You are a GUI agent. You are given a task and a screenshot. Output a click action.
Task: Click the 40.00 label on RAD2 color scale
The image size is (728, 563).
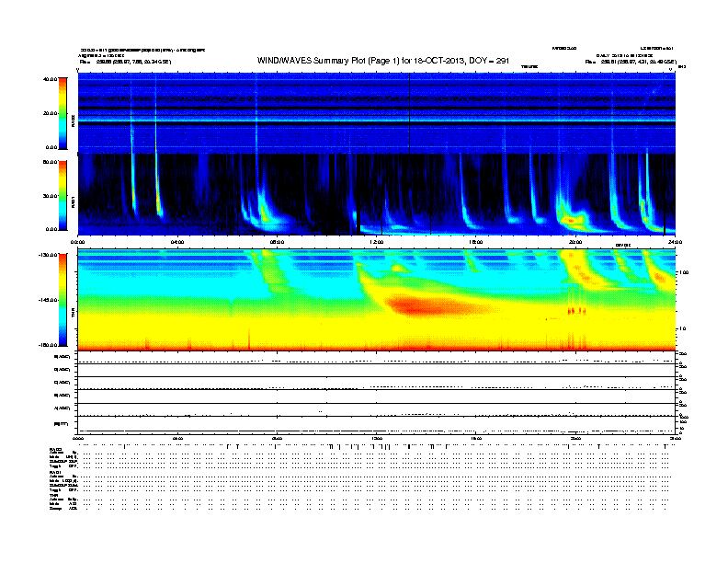click(x=51, y=79)
